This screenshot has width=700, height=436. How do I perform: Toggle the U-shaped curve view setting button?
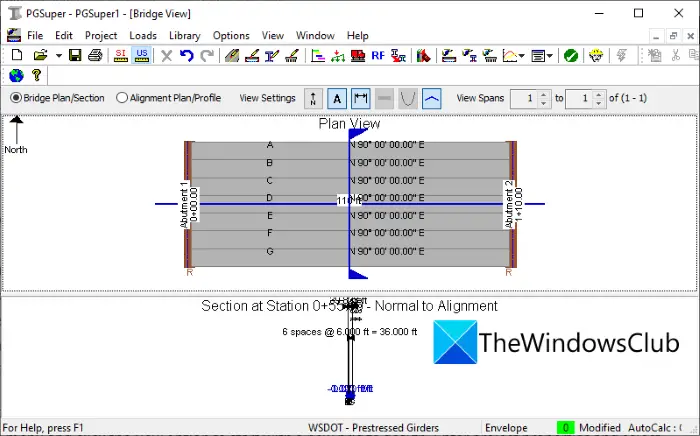pos(408,98)
